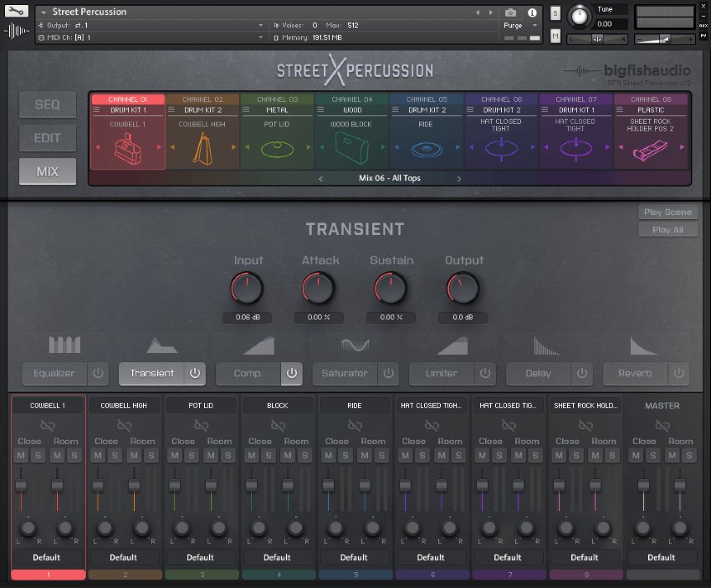Click the Master Close volume fader
Screen dimensions: 711x588
coord(643,486)
